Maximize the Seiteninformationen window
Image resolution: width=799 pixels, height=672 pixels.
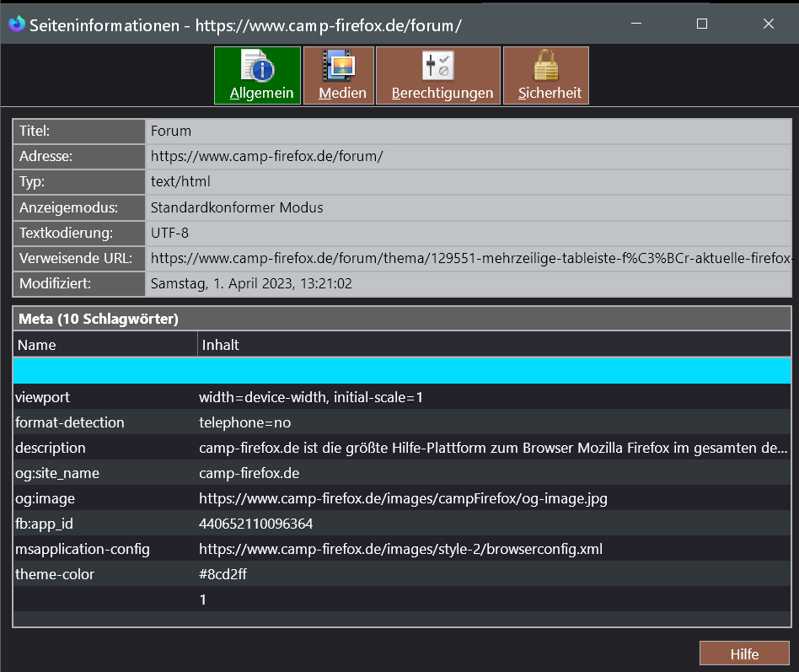701,24
